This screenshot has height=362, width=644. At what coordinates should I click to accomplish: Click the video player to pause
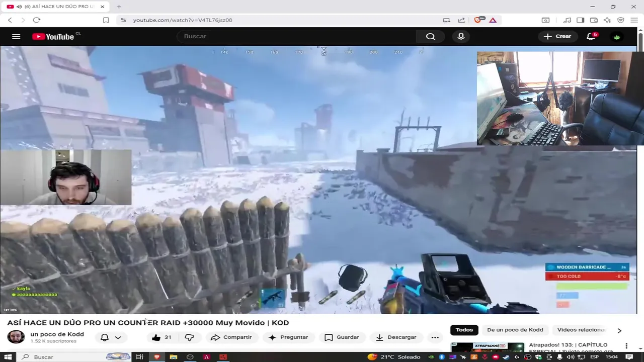pyautogui.click(x=318, y=180)
